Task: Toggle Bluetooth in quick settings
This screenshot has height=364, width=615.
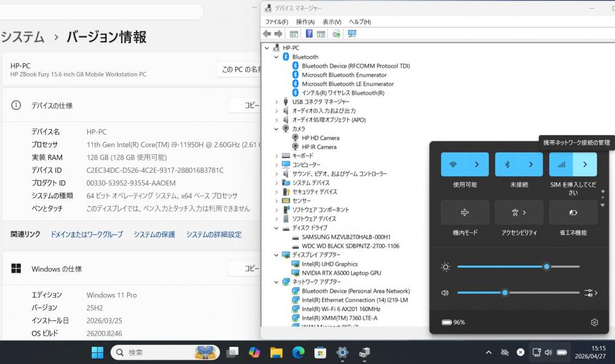Action: (507, 164)
